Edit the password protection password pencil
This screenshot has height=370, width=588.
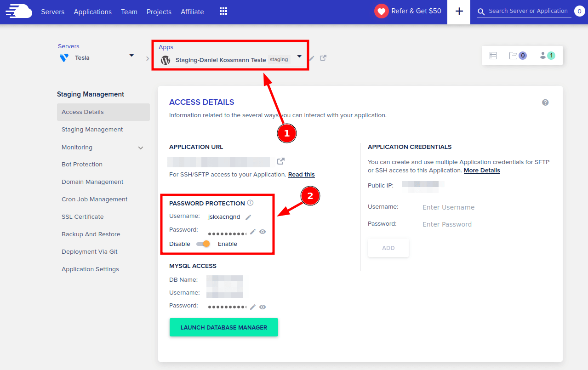tap(253, 232)
